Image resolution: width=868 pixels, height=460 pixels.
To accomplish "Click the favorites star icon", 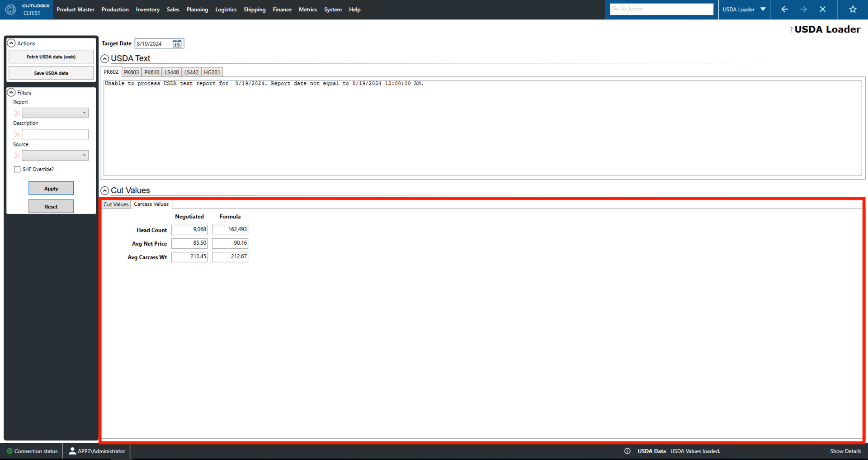I will coord(852,9).
